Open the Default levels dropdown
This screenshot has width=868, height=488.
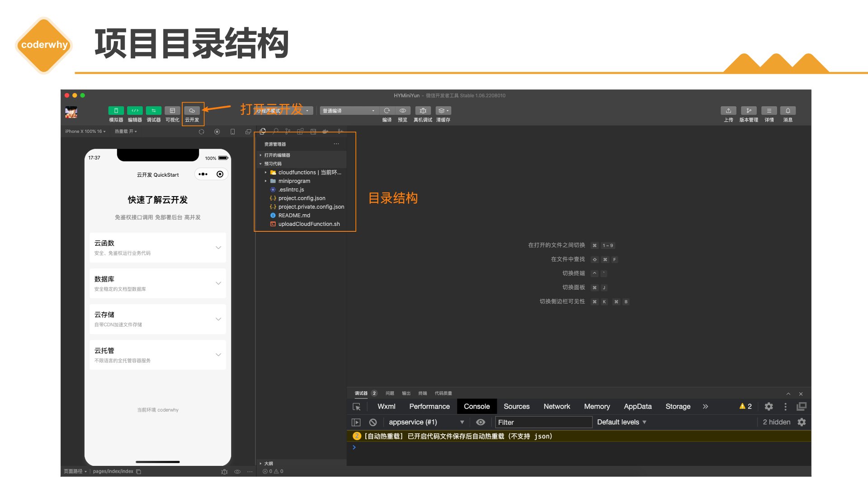pos(622,422)
